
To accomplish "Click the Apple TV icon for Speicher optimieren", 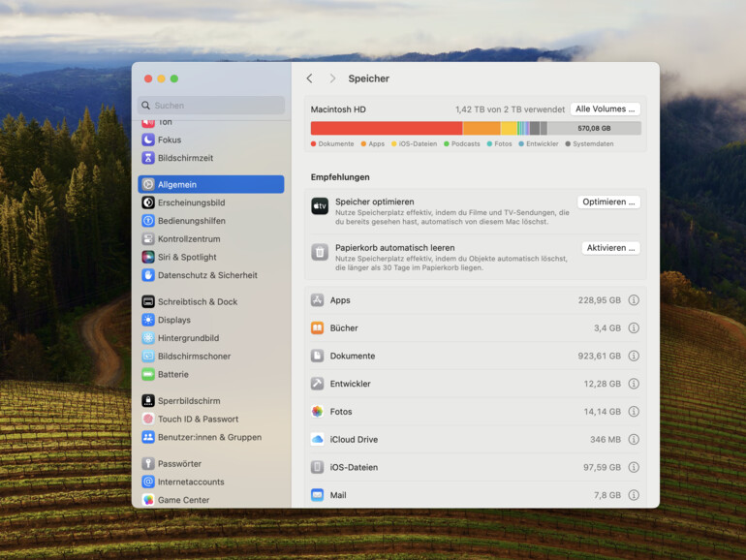I will point(320,206).
